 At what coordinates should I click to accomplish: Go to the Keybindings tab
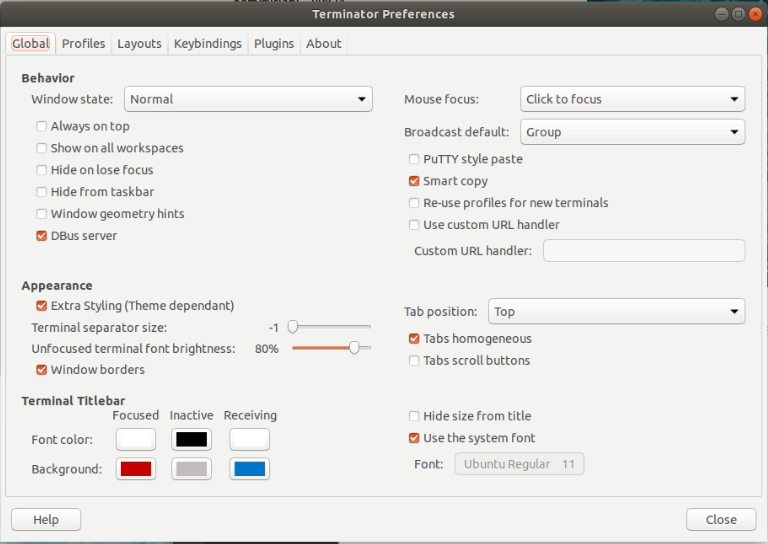tap(208, 44)
